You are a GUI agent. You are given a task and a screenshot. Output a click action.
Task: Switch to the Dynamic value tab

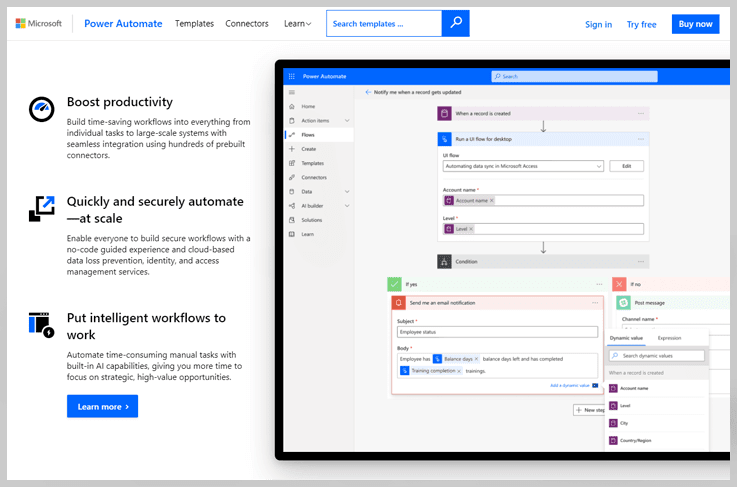coord(626,338)
